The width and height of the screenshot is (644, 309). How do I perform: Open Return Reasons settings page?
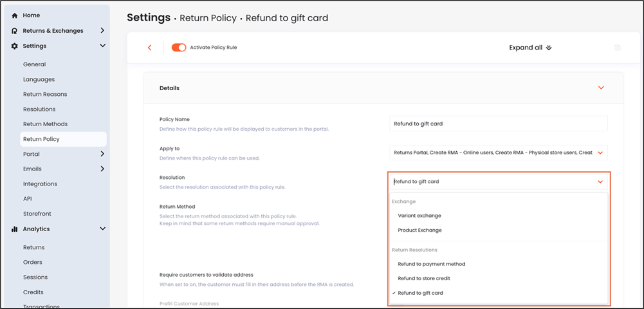tap(45, 94)
